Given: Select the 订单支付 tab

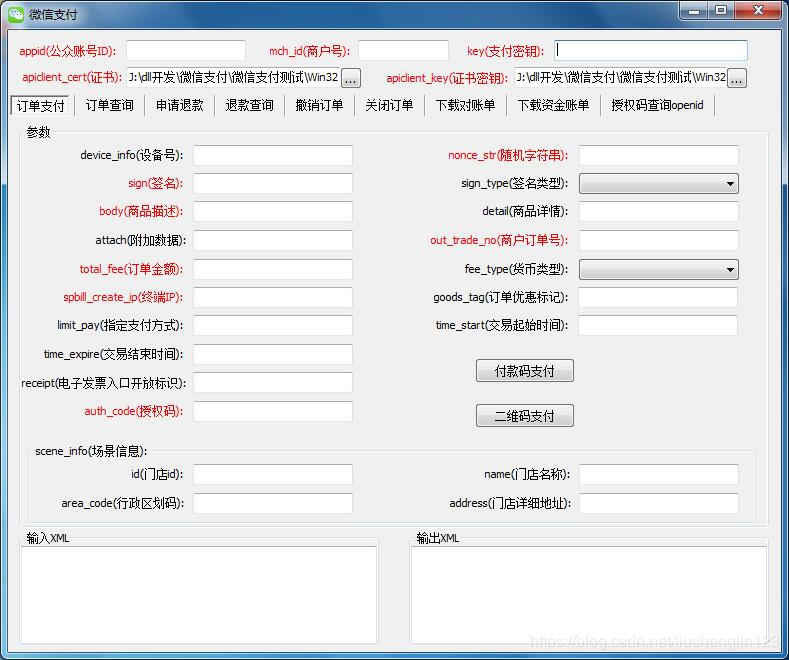Looking at the screenshot, I should pos(40,106).
